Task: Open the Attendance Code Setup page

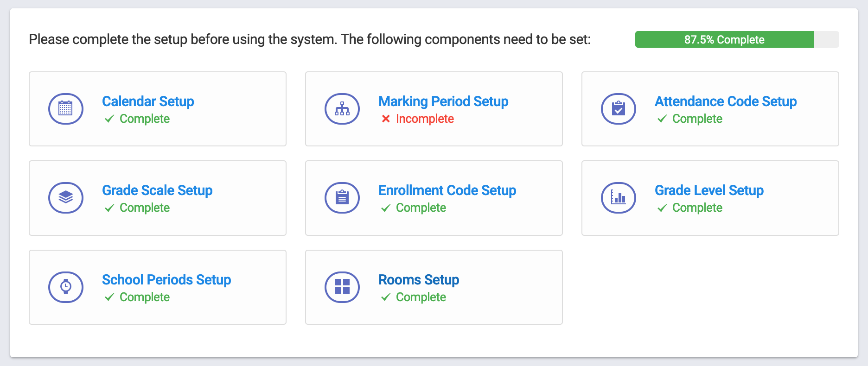Action: pyautogui.click(x=725, y=101)
